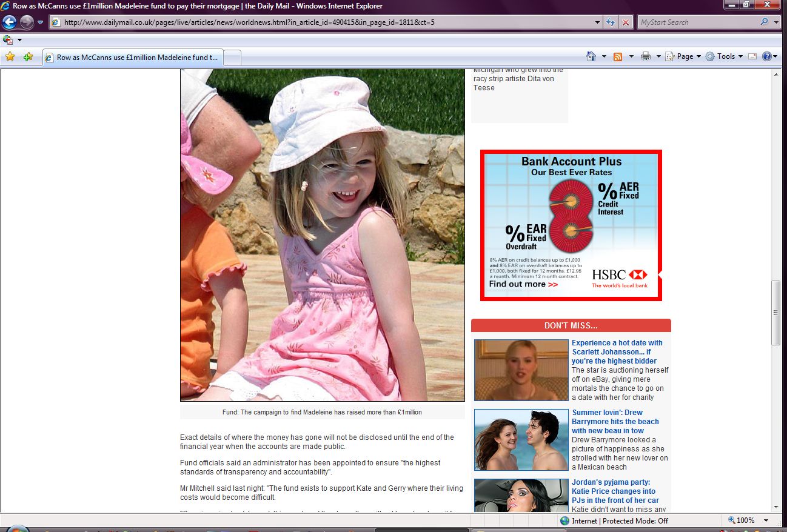Expand the zoom level 100% dropdown
Screen dimensions: 787x532
click(766, 520)
